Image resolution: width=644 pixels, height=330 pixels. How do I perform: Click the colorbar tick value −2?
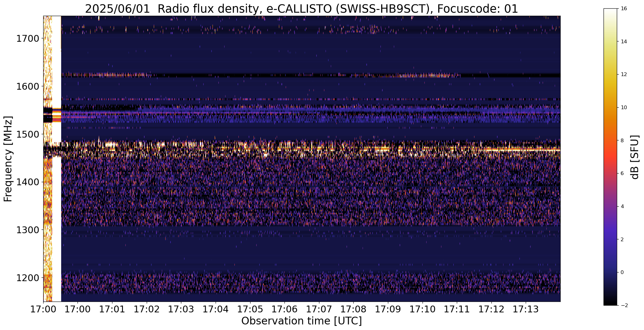click(x=624, y=306)
